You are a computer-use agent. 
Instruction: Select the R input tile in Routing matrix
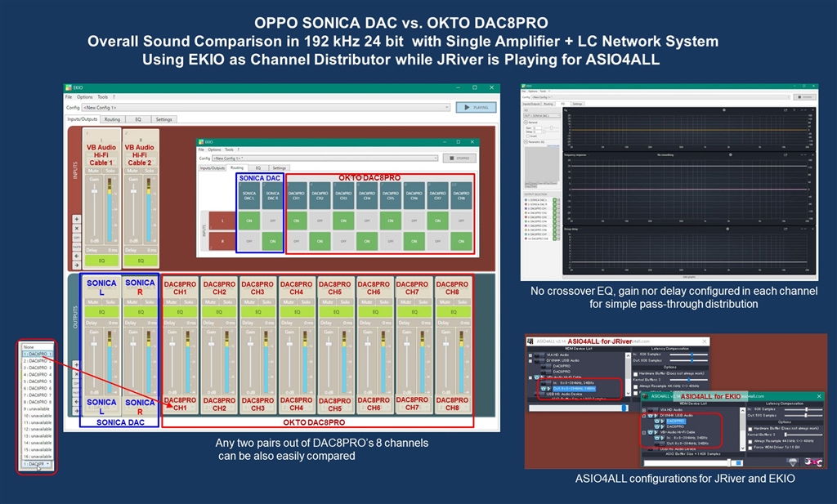tap(222, 241)
